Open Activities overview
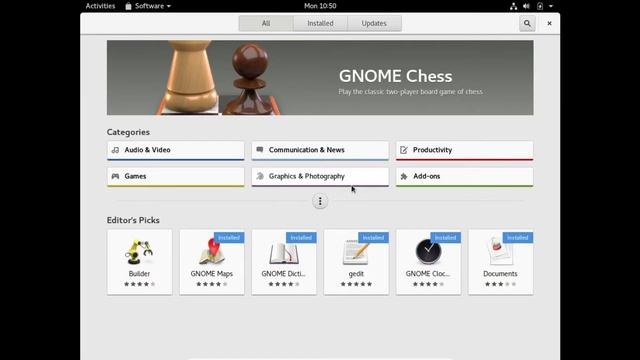The width and height of the screenshot is (640, 360). coord(100,6)
